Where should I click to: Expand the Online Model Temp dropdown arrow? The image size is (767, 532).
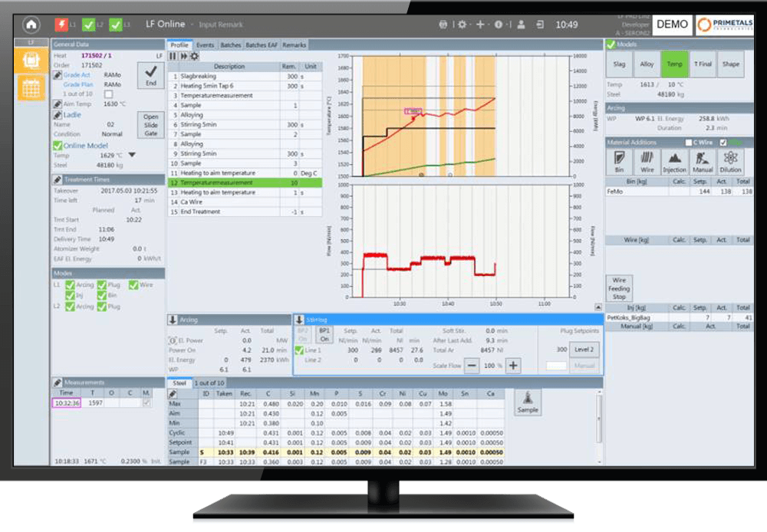tap(131, 155)
